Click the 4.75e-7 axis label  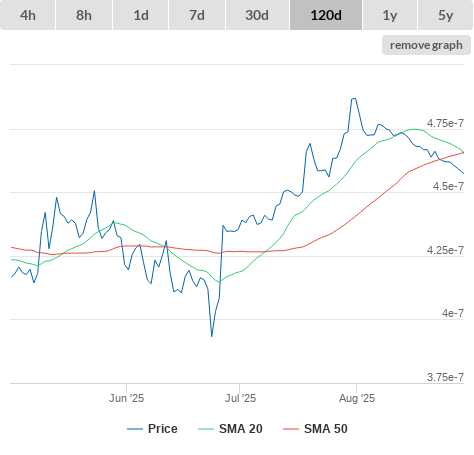(445, 123)
